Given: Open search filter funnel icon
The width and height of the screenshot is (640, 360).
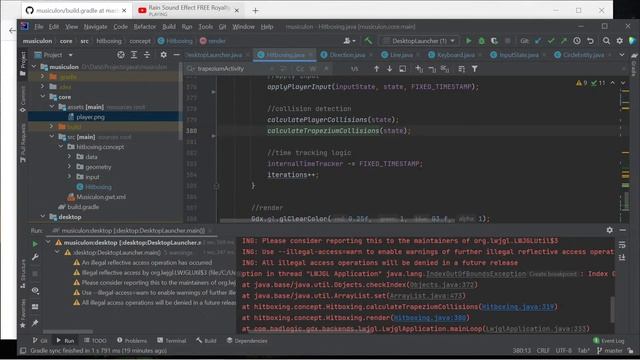Looking at the screenshot, I should 475,69.
